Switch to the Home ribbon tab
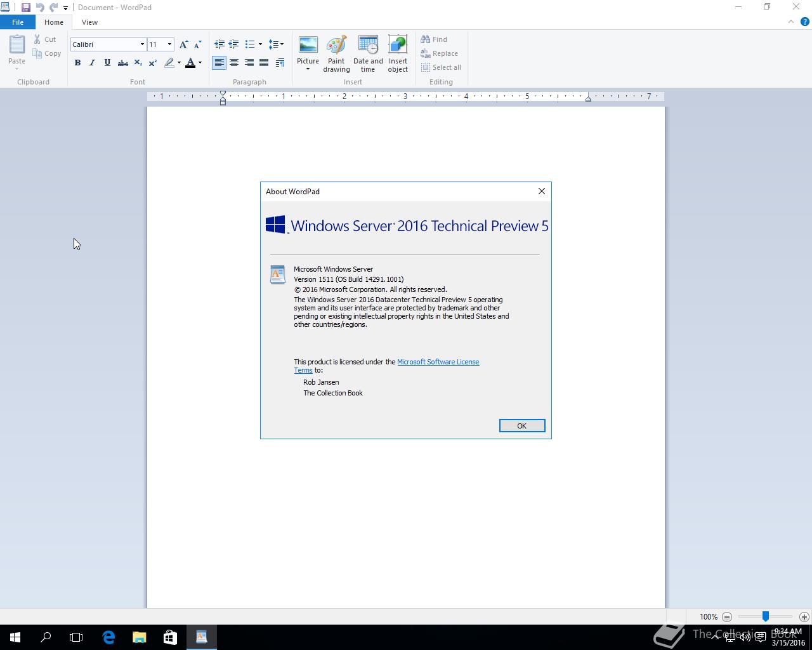 pos(54,22)
